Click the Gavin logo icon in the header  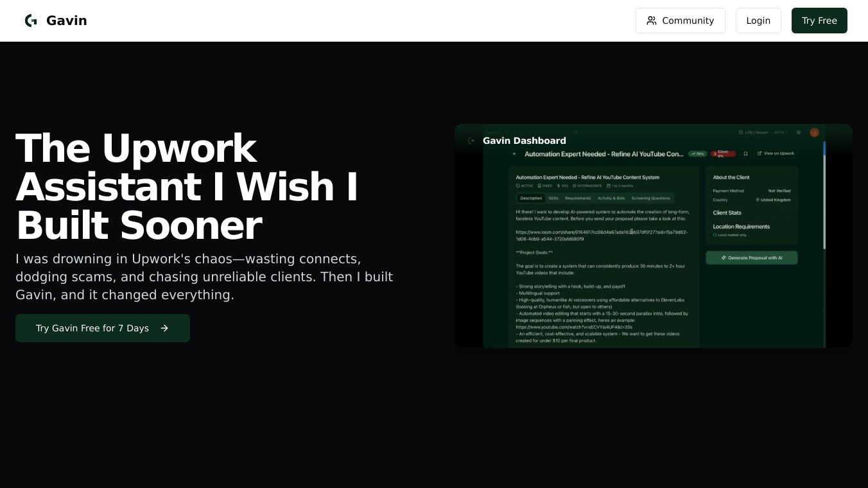pyautogui.click(x=31, y=21)
